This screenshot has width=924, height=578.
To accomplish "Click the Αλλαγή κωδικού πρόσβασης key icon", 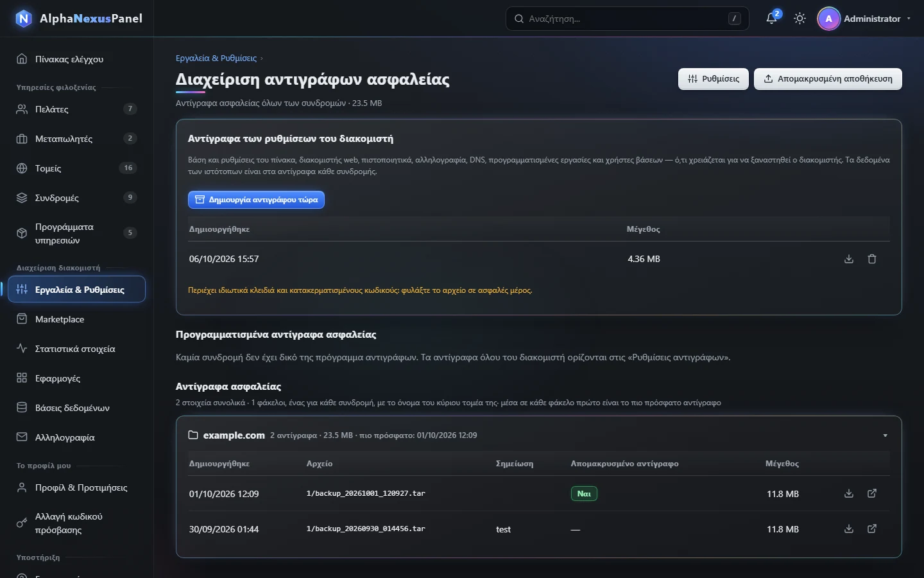I will (x=22, y=523).
